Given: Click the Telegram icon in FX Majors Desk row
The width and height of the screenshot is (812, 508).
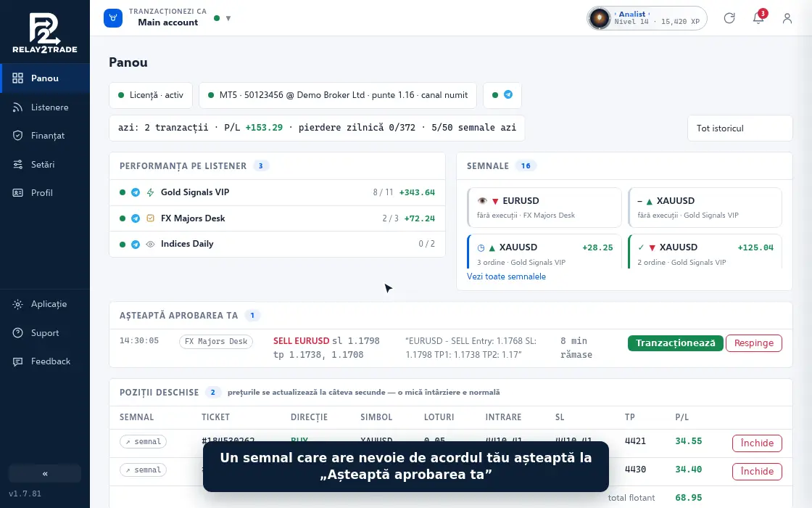Looking at the screenshot, I should [135, 218].
